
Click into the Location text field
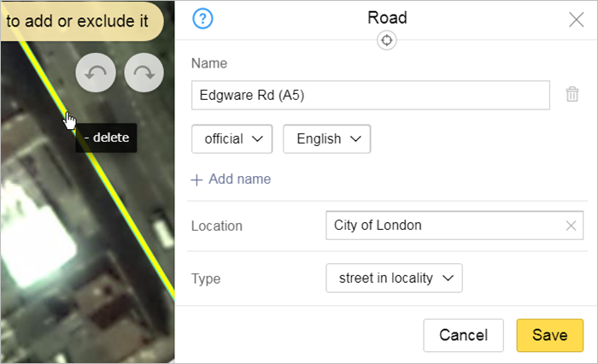coord(443,226)
